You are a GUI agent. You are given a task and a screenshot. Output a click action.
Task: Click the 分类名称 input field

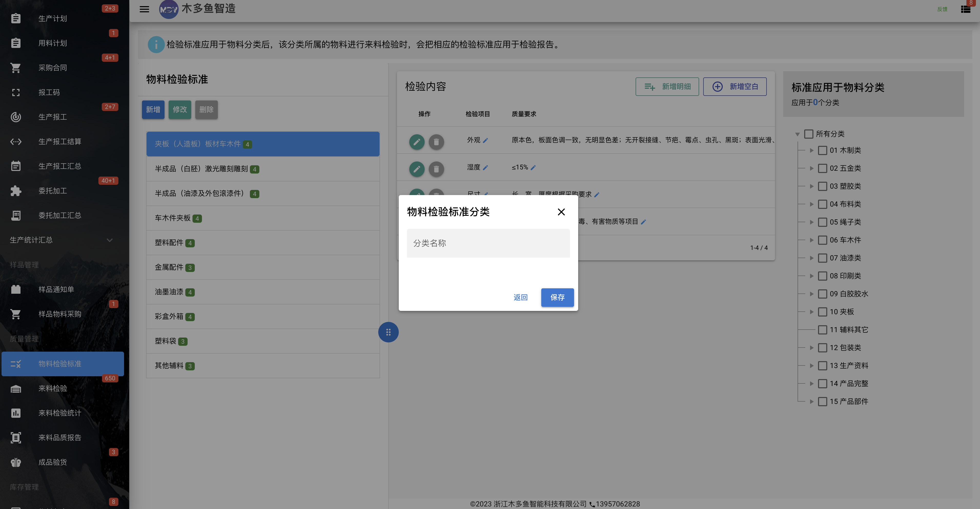click(488, 243)
